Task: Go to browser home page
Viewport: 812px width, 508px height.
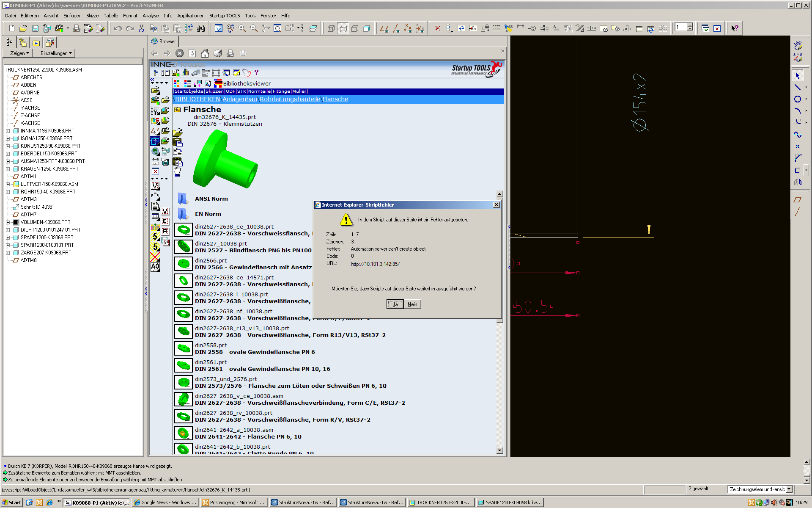Action: pos(205,53)
